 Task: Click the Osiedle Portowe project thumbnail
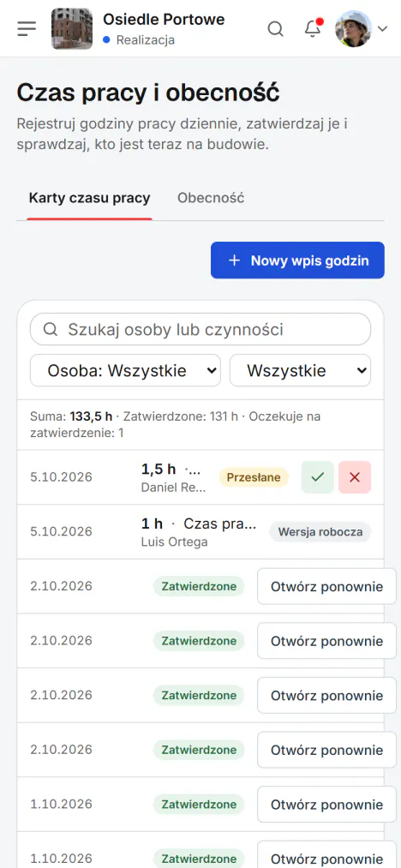[x=72, y=29]
